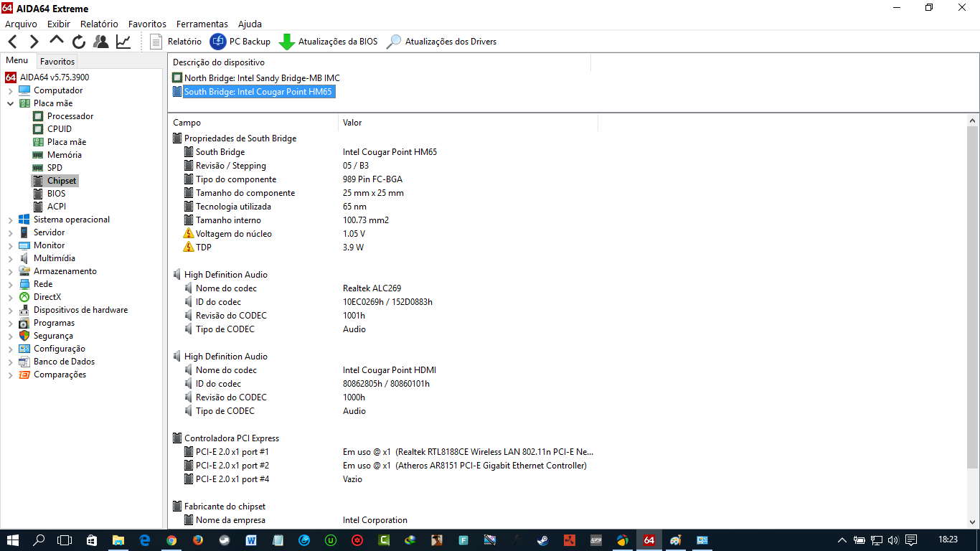Image resolution: width=980 pixels, height=551 pixels.
Task: Open the Ajuda menu
Action: point(250,24)
